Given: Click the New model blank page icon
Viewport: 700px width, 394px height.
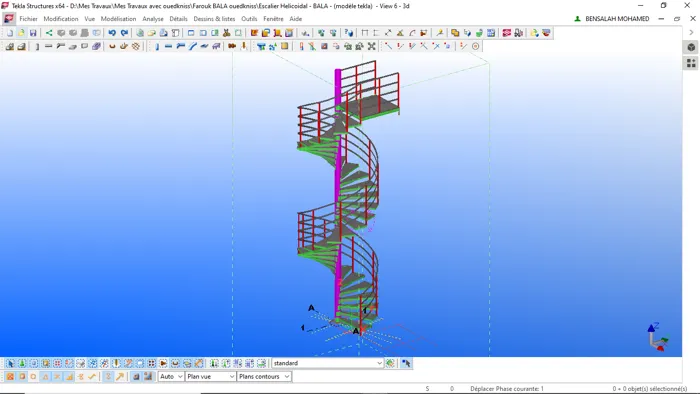Looking at the screenshot, I should coord(10,33).
